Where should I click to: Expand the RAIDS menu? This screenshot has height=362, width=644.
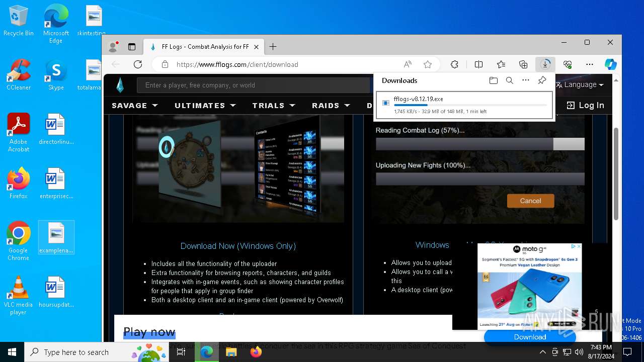(331, 106)
